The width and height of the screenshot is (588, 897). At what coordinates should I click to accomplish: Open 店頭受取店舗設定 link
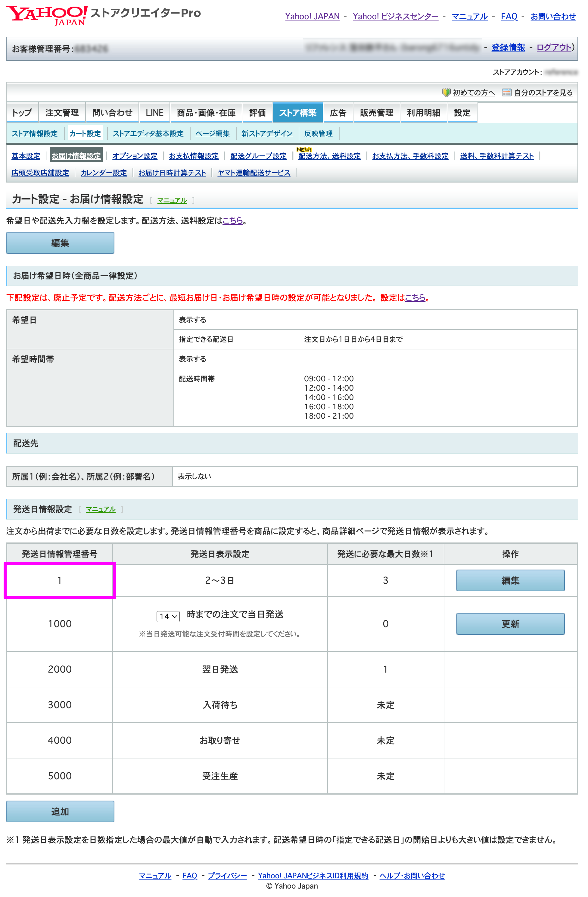point(40,173)
